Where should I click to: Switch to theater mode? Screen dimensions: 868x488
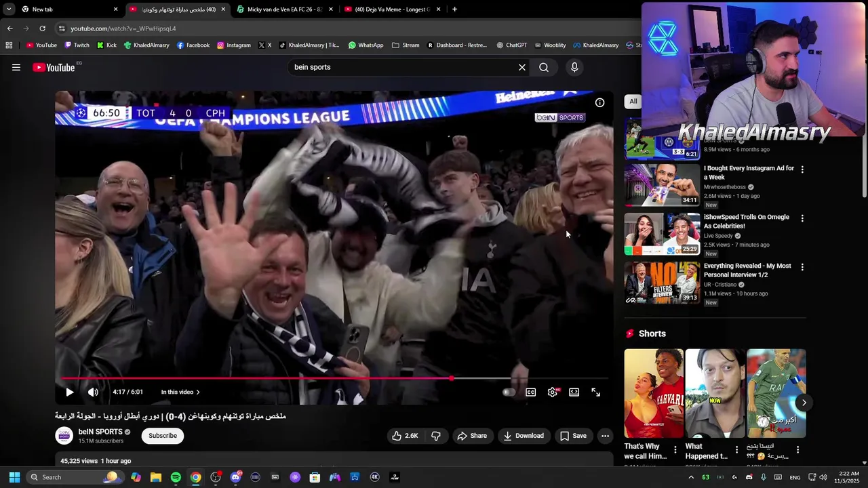[x=574, y=392]
